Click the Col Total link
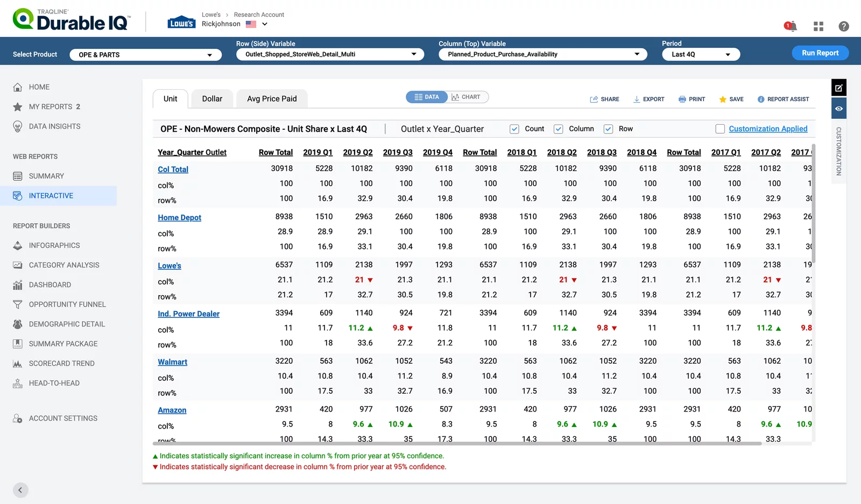This screenshot has width=861, height=504. [173, 169]
